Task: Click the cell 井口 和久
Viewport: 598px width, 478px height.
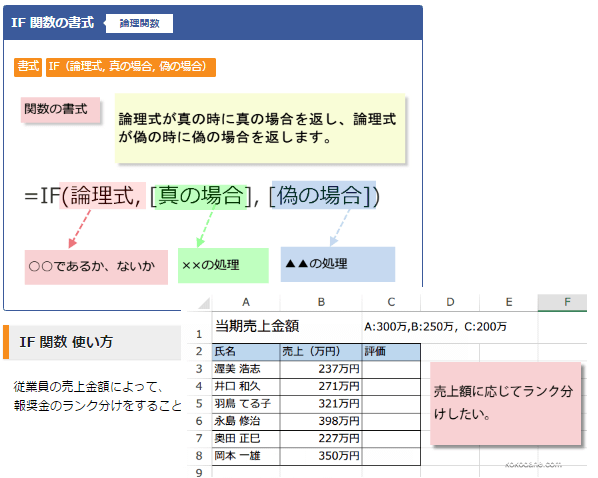Action: [246, 386]
